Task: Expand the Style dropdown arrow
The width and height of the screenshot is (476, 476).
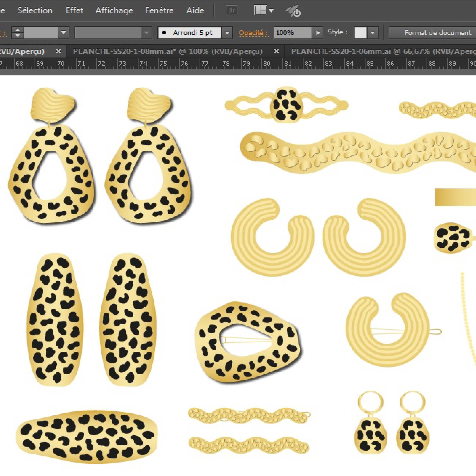Action: 373,32
